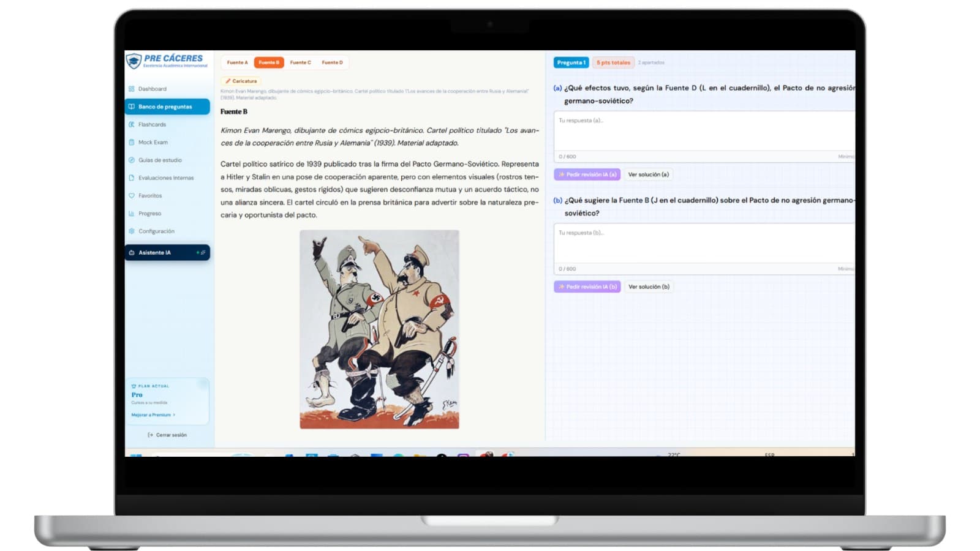Switch to the Fuente A tab
This screenshot has width=980, height=551.
[238, 62]
